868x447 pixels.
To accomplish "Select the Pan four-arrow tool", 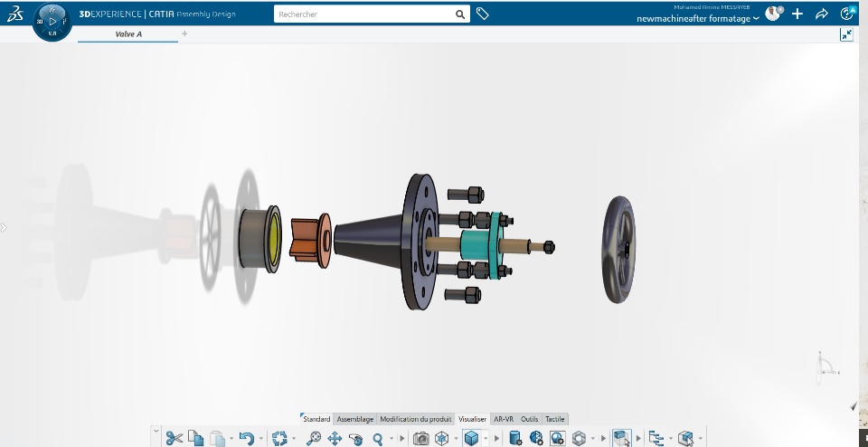I will tap(335, 439).
